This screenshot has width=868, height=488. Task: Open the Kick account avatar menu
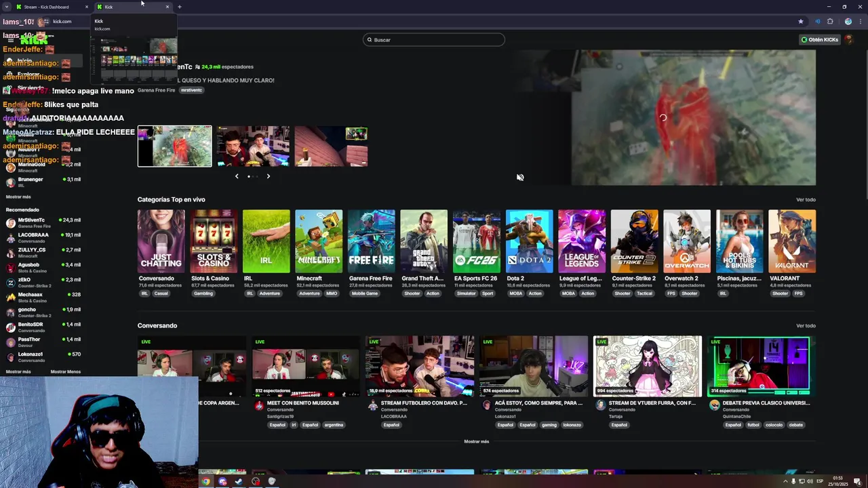(x=848, y=40)
